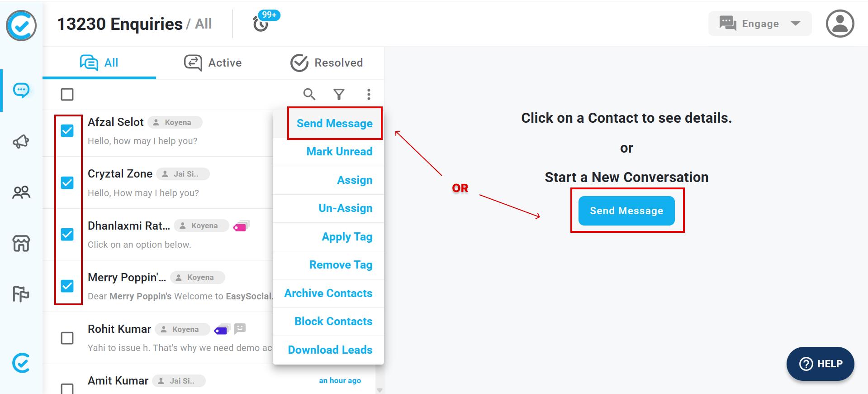Open the flag icon in sidebar

click(x=21, y=294)
